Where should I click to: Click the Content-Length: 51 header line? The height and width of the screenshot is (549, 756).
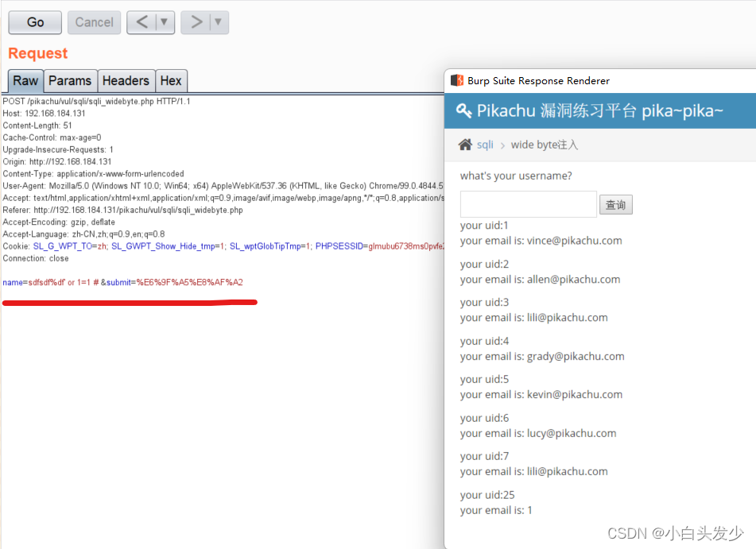click(37, 126)
